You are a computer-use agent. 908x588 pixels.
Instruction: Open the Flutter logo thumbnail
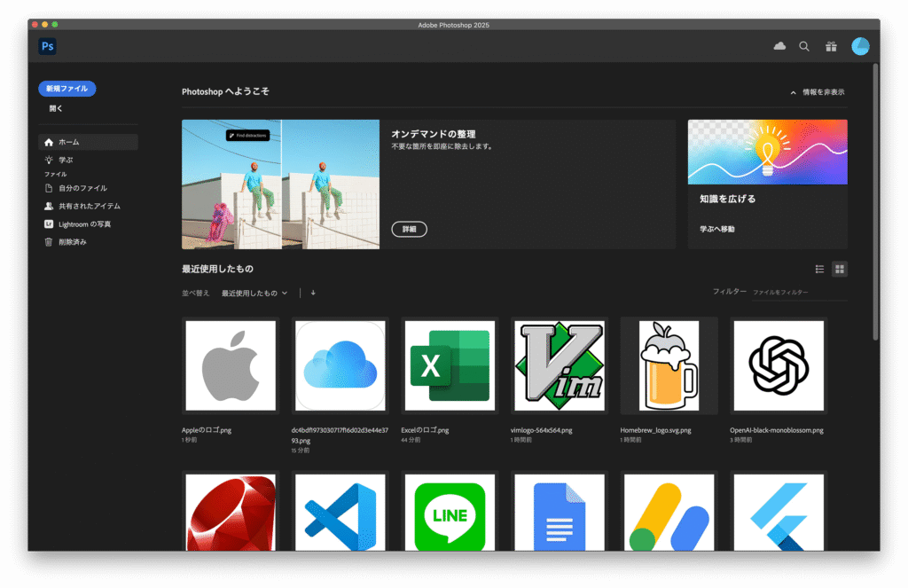point(779,511)
